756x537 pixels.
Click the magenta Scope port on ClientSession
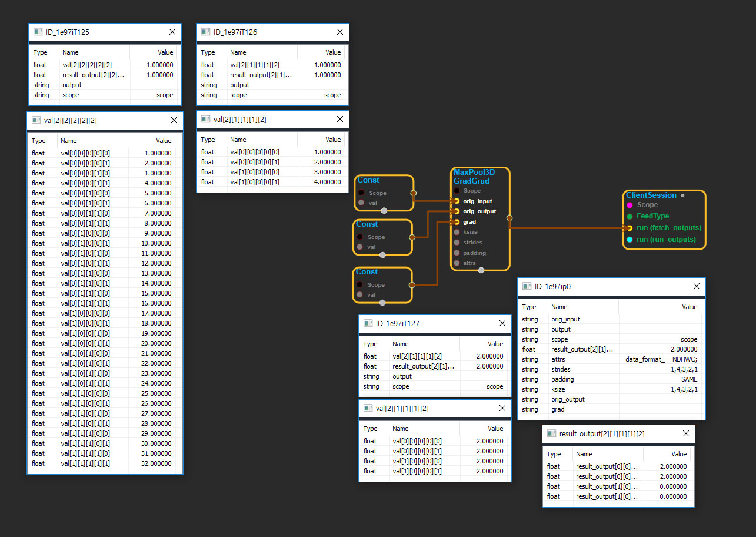pyautogui.click(x=630, y=205)
